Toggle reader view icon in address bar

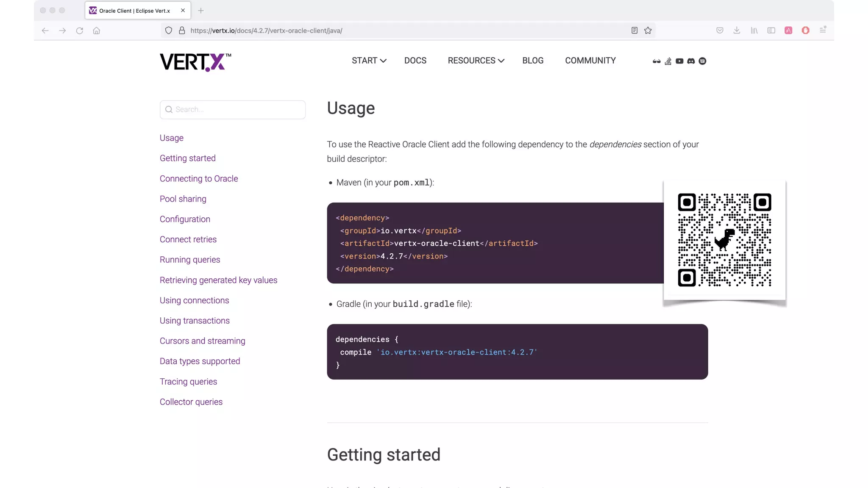pos(634,30)
